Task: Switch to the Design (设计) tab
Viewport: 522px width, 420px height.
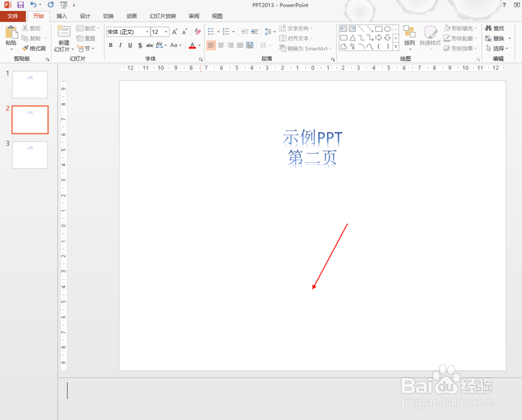Action: pyautogui.click(x=85, y=16)
